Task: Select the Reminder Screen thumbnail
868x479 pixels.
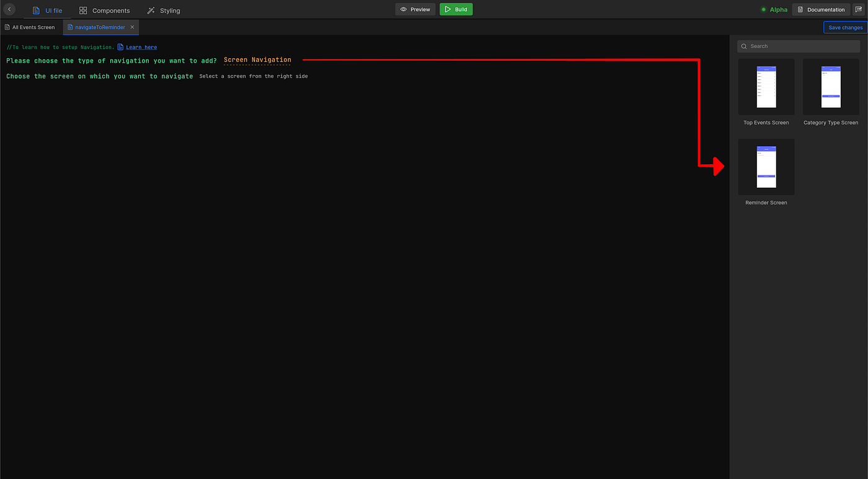Action: pyautogui.click(x=766, y=166)
